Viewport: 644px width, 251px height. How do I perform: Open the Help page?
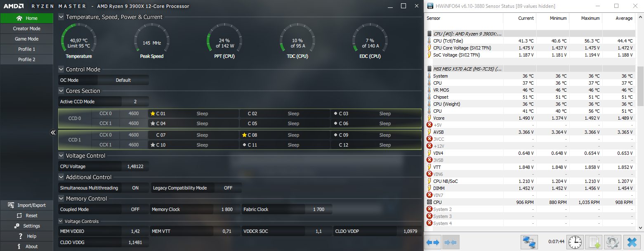26,236
